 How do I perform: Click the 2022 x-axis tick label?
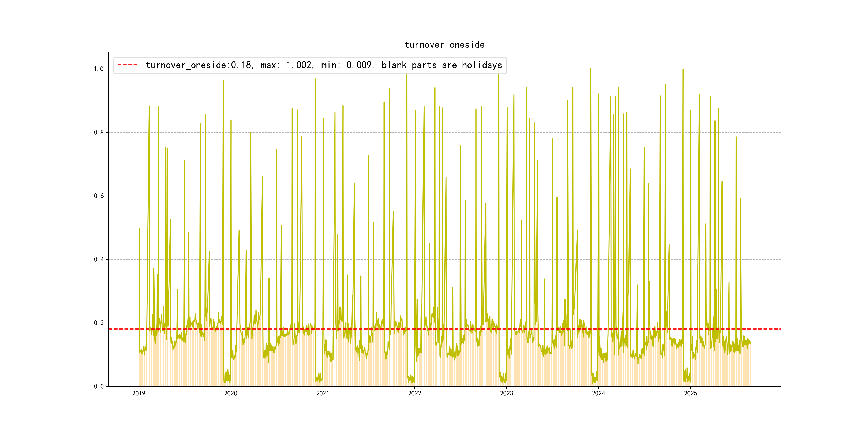pos(414,393)
